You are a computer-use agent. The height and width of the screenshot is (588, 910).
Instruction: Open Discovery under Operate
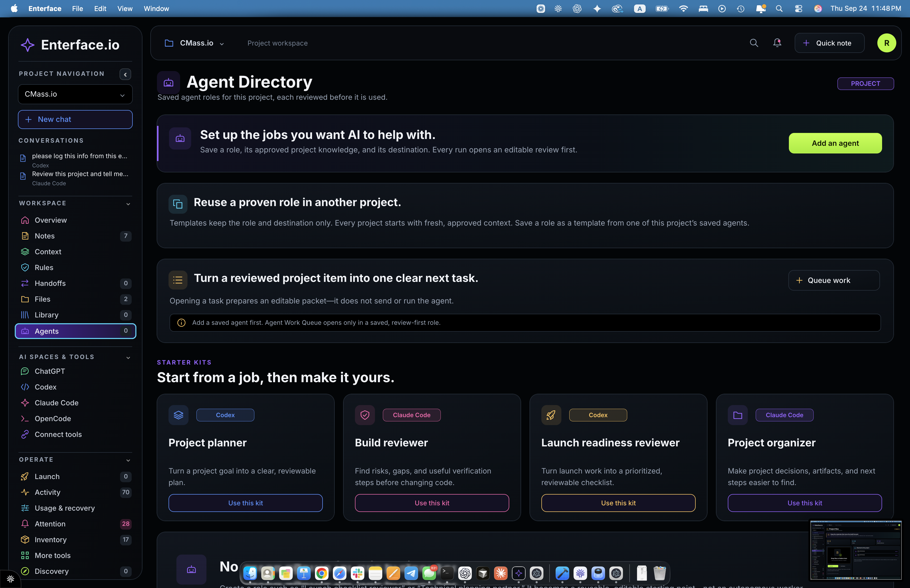coord(75,571)
